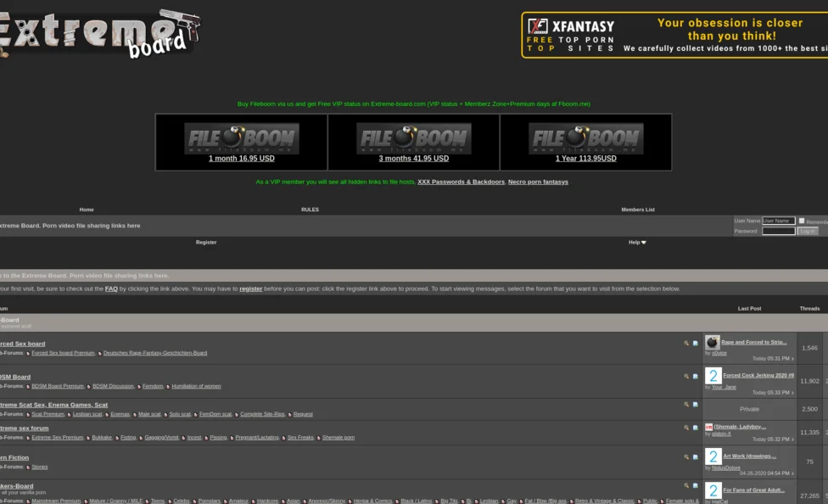Click avatar beside For Fans of Great Adult...

713,490
